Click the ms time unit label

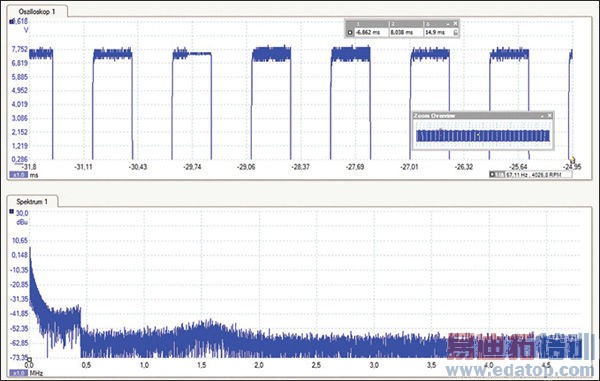point(34,175)
